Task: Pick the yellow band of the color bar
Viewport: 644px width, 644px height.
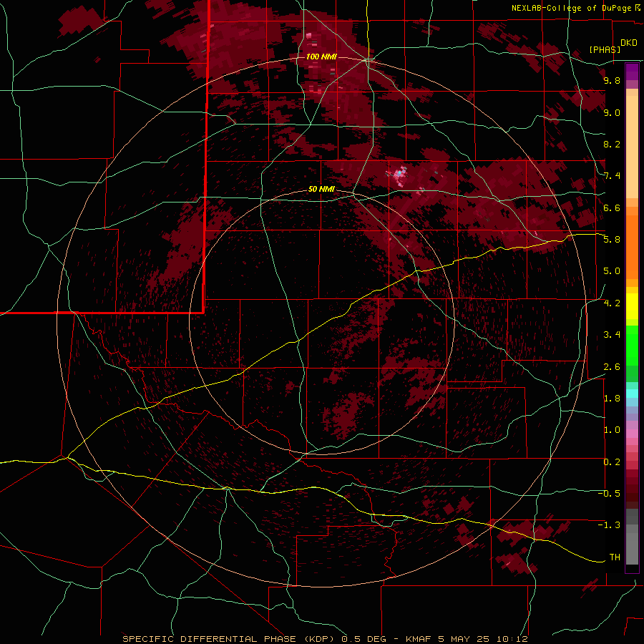Action: click(632, 306)
